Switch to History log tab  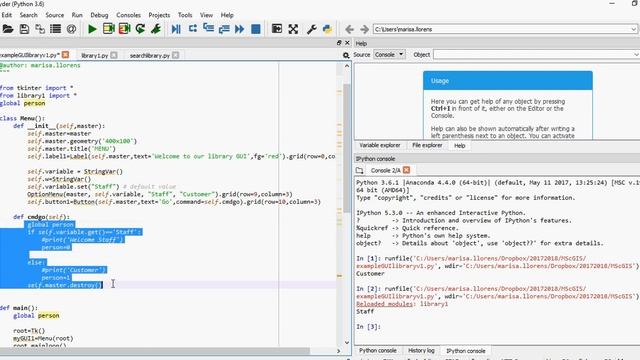(x=421, y=351)
